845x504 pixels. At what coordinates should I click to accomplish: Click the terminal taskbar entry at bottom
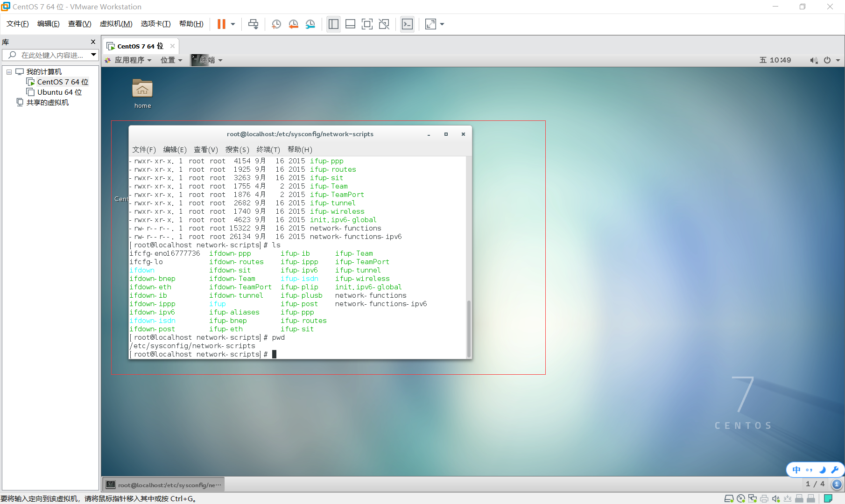pyautogui.click(x=164, y=485)
